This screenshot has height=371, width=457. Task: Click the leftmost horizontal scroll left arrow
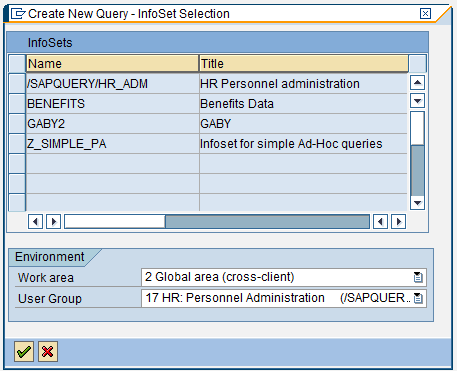click(x=35, y=221)
